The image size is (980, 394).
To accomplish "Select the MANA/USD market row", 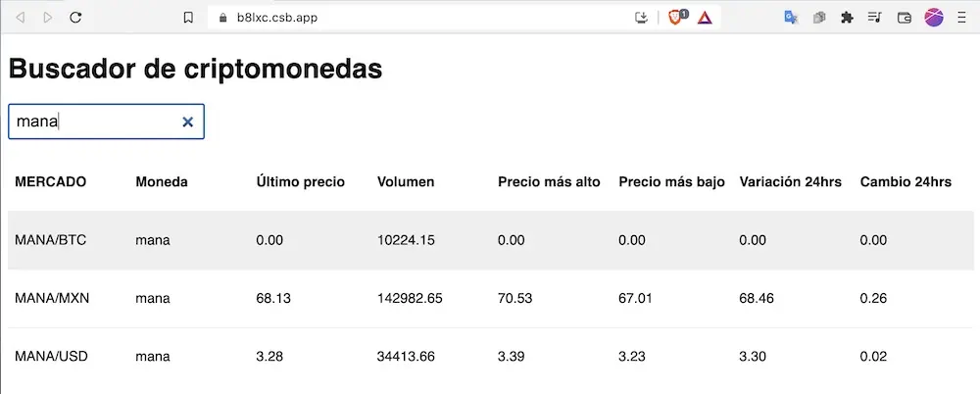I will [x=491, y=357].
